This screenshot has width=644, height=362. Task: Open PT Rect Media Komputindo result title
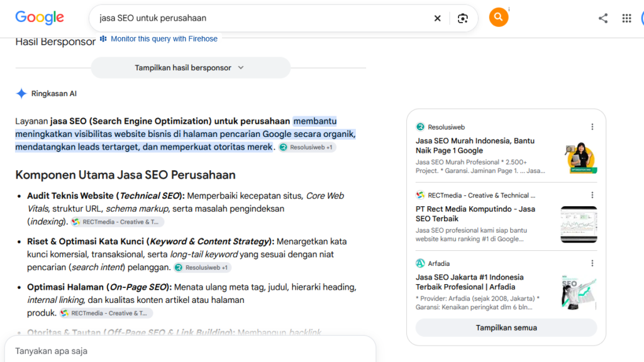[x=475, y=214]
